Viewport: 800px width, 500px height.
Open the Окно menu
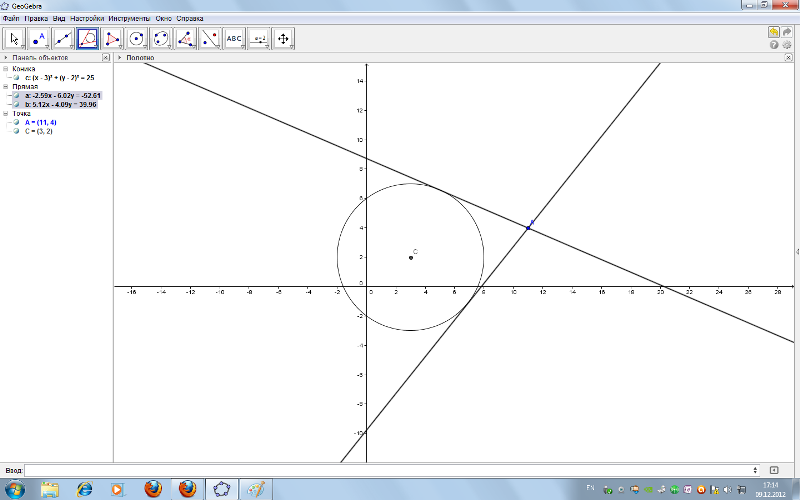[x=164, y=18]
